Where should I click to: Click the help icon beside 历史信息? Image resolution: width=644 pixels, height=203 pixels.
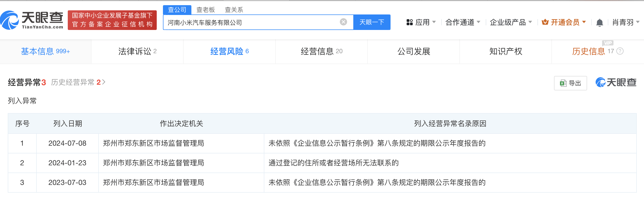click(620, 51)
